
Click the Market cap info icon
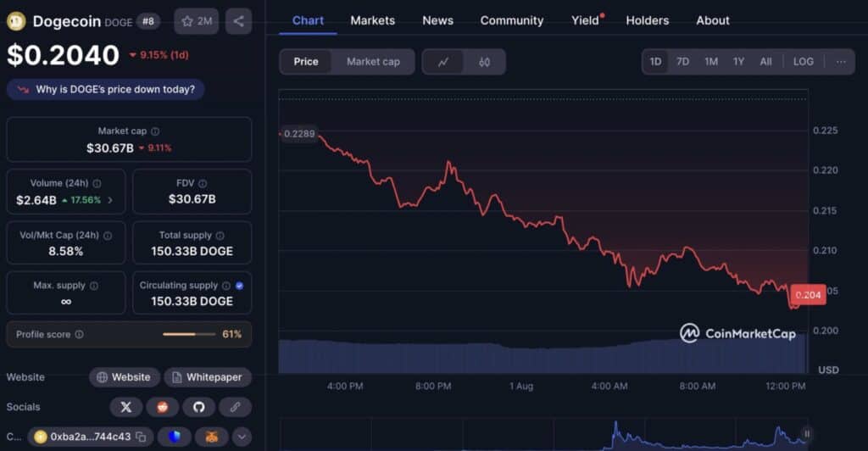click(156, 131)
